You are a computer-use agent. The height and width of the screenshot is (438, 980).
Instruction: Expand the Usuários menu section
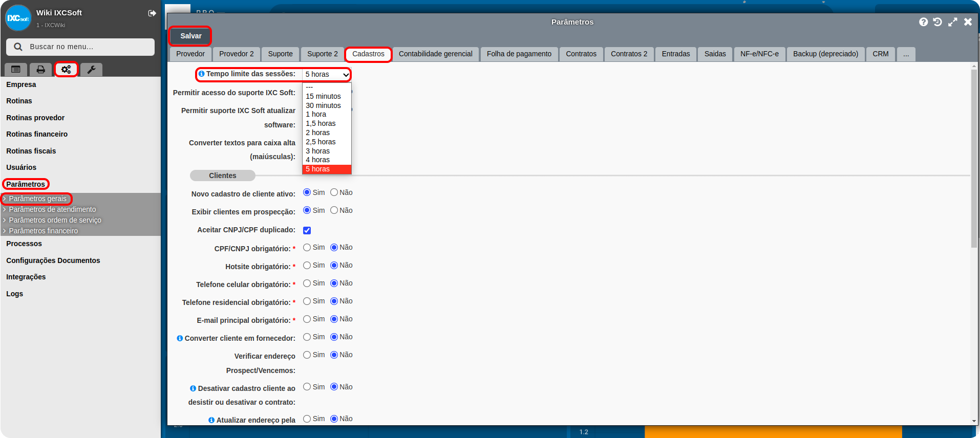(x=21, y=167)
